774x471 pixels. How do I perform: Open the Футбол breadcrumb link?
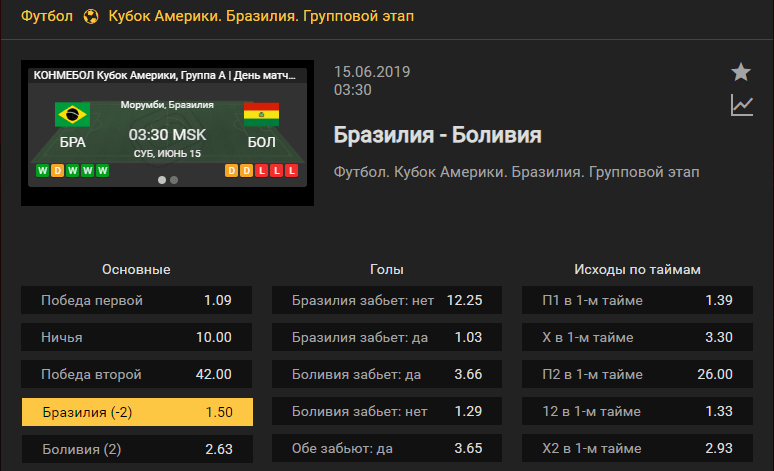47,16
